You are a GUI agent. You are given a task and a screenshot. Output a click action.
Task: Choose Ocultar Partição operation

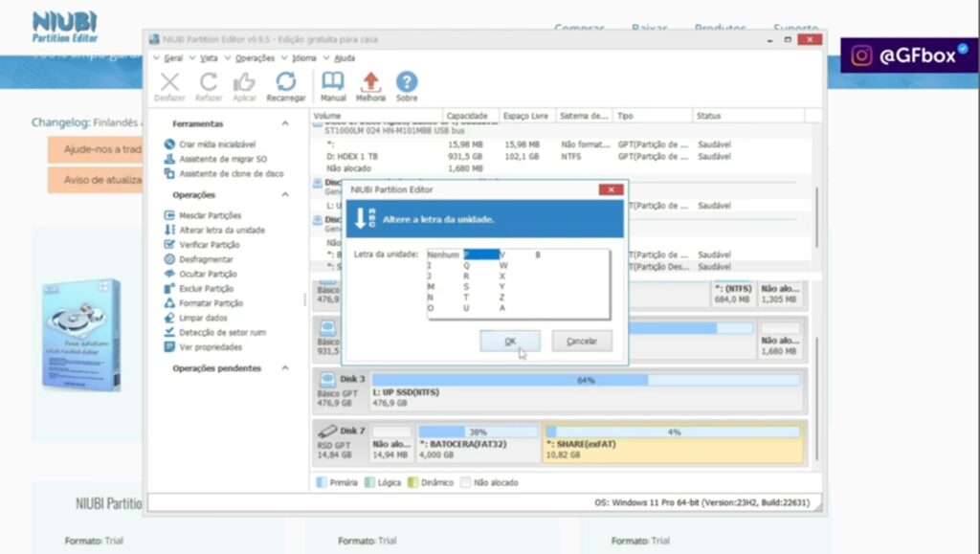tap(201, 275)
